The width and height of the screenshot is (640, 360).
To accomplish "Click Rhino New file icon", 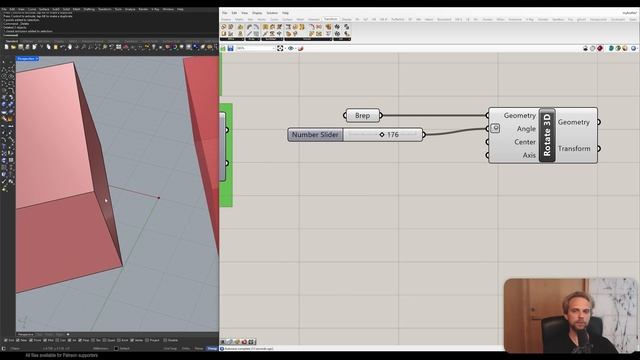I will click(x=7, y=47).
